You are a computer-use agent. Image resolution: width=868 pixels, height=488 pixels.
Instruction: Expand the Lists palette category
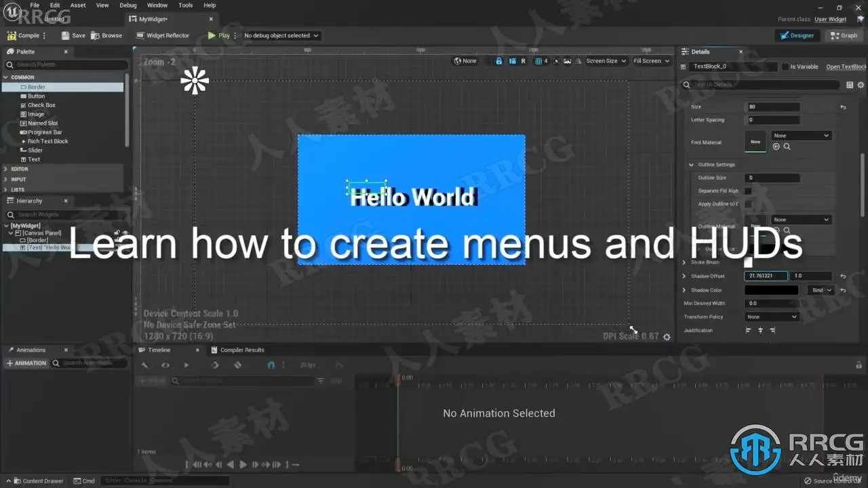tap(6, 190)
